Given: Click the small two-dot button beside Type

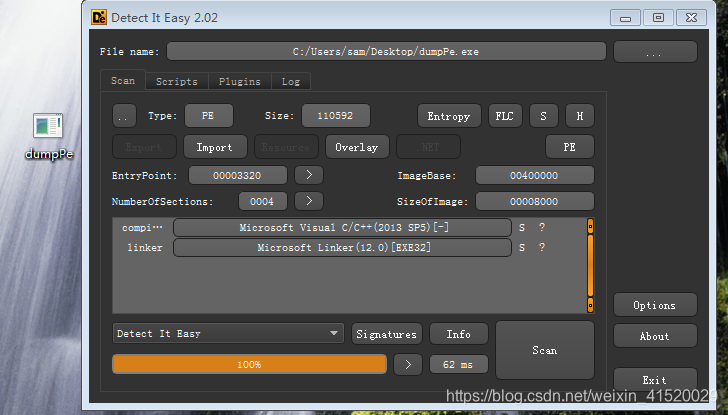Looking at the screenshot, I should pos(124,116).
